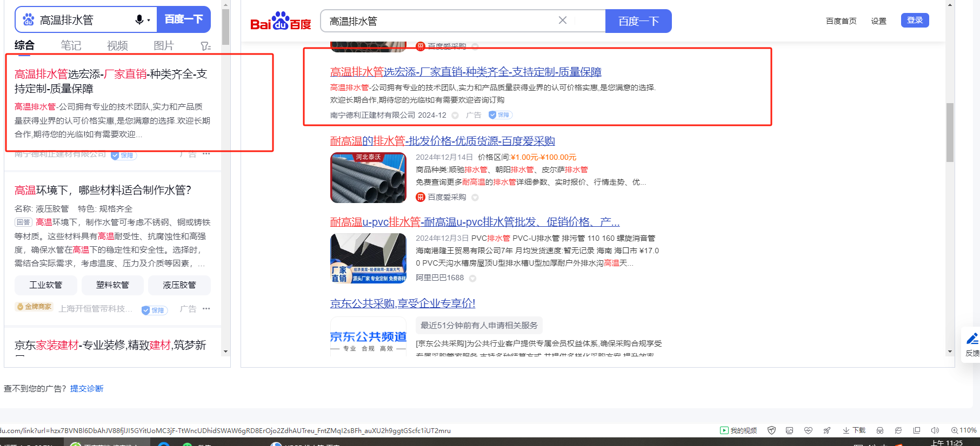The image size is (980, 446).
Task: Expand the voice input dropdown arrow
Action: [x=149, y=21]
